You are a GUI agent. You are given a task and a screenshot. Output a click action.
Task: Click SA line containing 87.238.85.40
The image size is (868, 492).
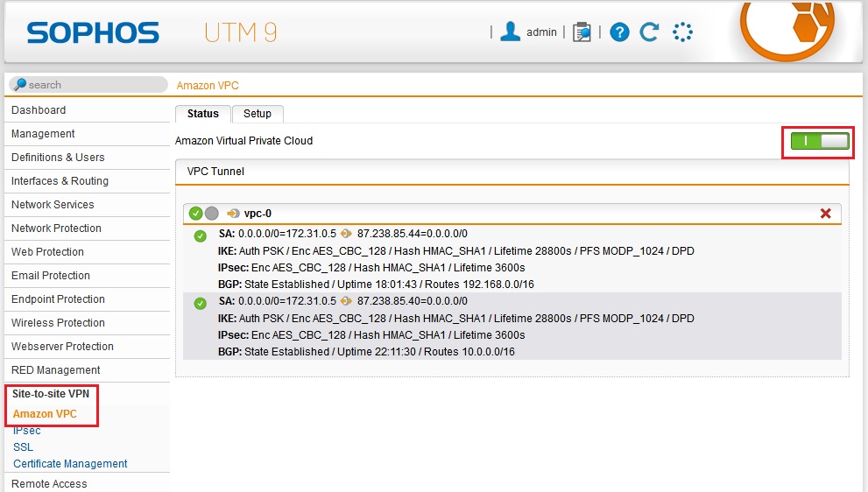[x=342, y=301]
